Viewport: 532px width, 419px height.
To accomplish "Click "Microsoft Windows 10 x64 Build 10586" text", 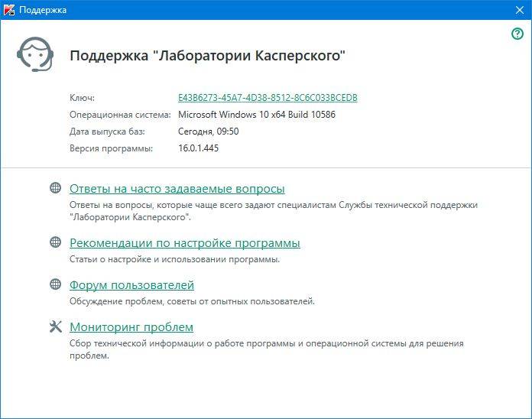I will (x=257, y=115).
